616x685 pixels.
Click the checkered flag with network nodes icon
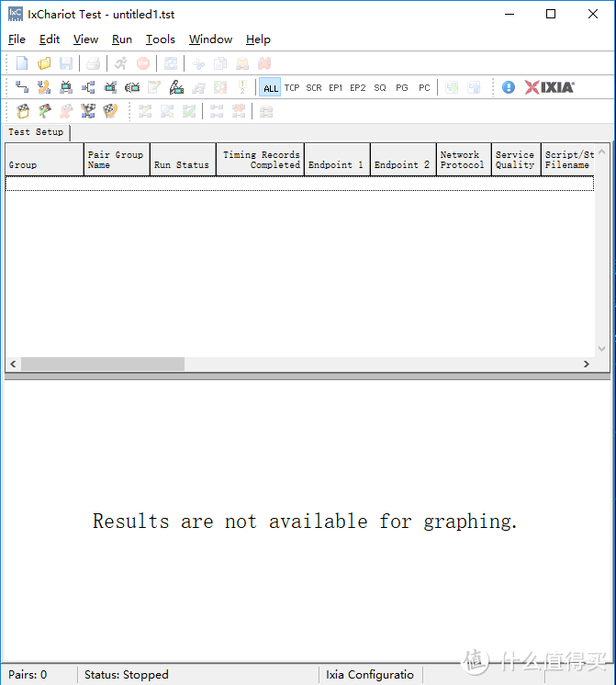(x=88, y=111)
